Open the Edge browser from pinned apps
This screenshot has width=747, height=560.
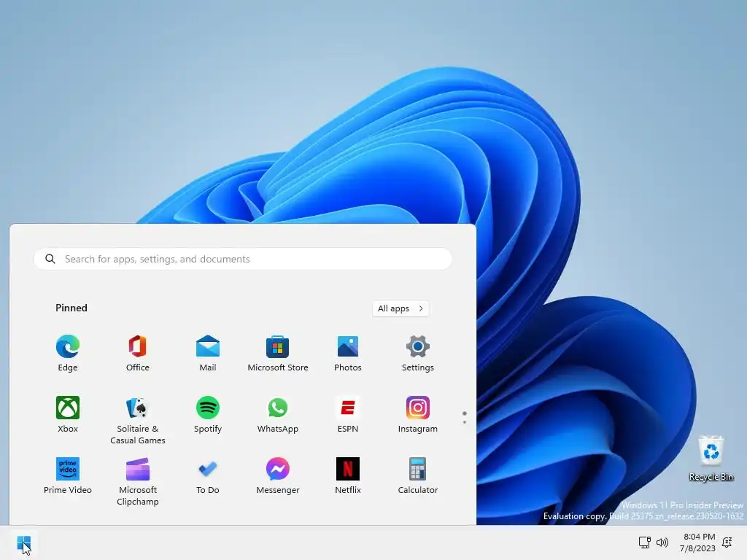pos(68,354)
